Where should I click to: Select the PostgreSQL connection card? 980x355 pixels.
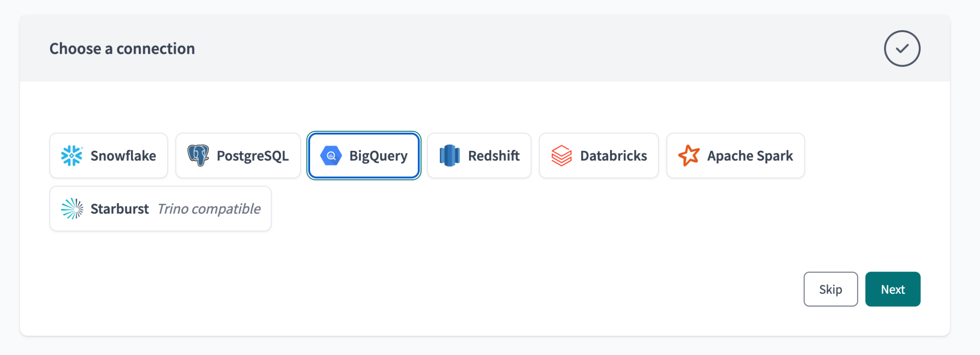(238, 155)
